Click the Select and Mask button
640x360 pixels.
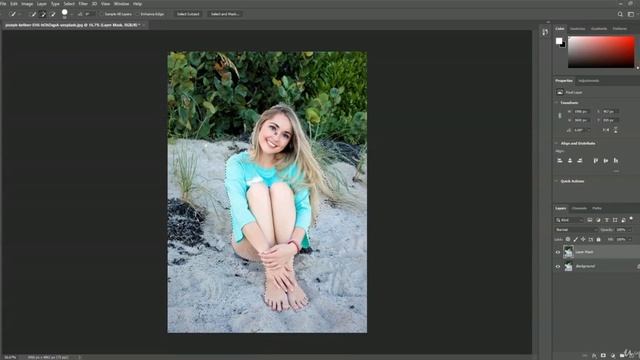[224, 14]
